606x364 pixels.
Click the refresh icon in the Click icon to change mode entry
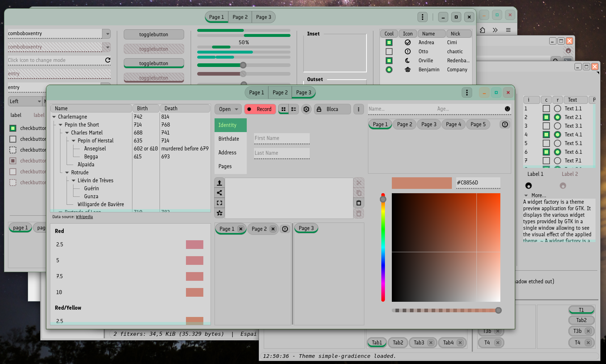[108, 60]
